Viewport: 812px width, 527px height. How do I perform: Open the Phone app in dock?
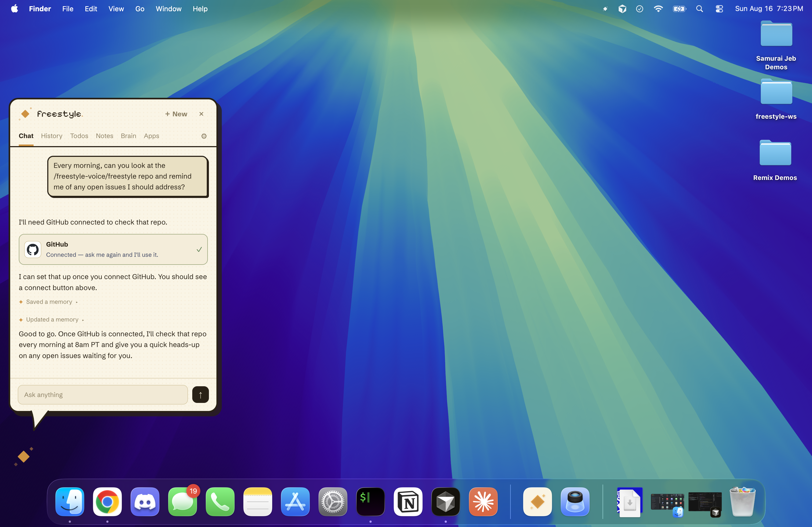click(220, 502)
